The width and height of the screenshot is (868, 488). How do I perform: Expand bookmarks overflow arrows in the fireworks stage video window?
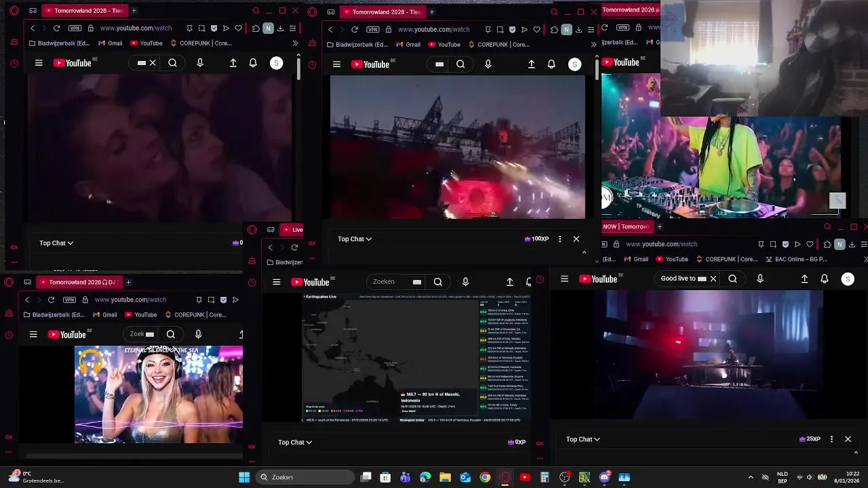point(593,45)
